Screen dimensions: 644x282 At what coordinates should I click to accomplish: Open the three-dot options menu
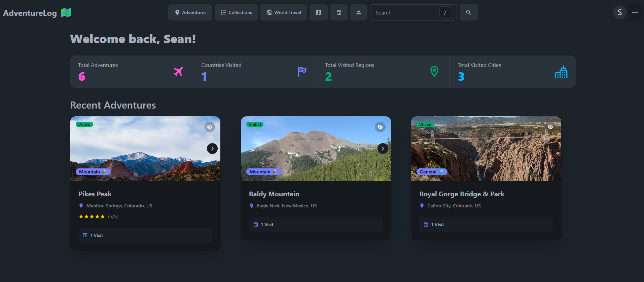[x=635, y=12]
